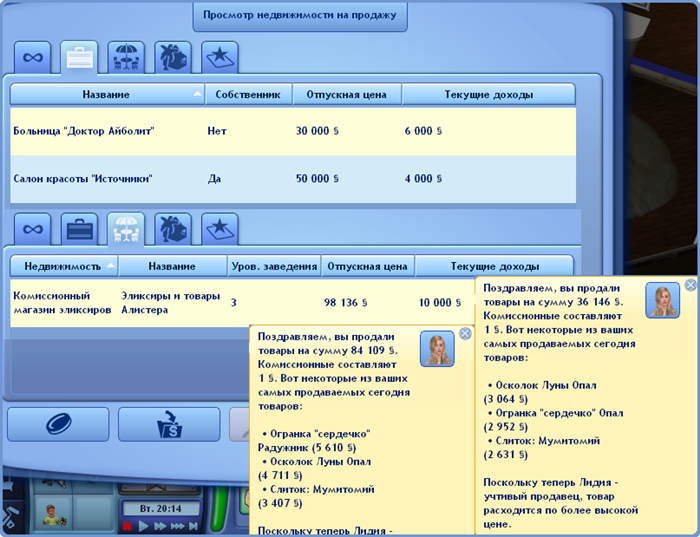Open the all-properties infinity tab in upper panel
700x537 pixels.
point(33,58)
